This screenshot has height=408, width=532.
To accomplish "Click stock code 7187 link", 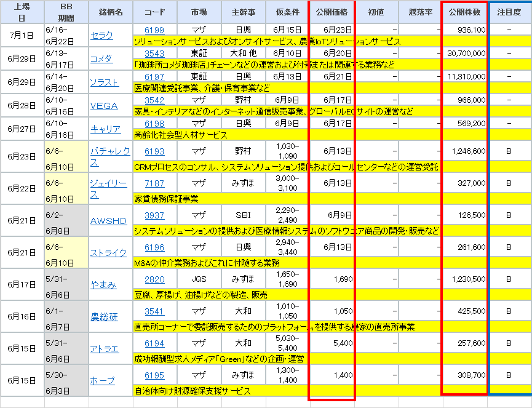I will point(154,183).
